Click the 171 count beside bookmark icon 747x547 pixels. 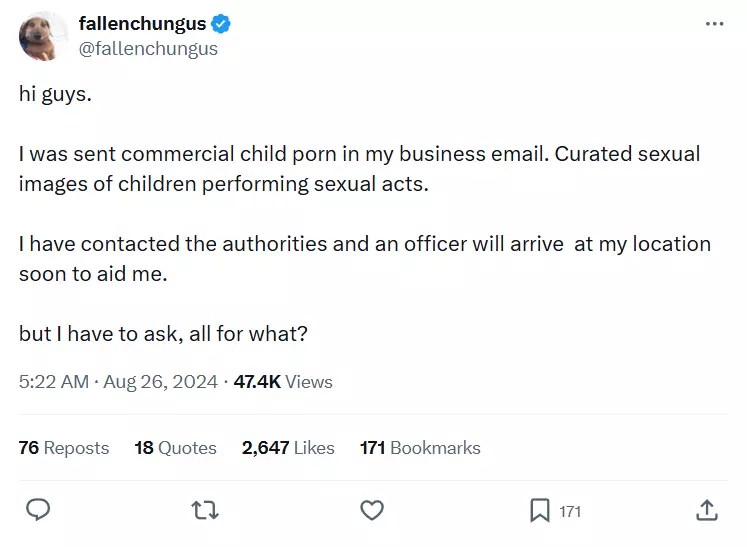[x=570, y=512]
